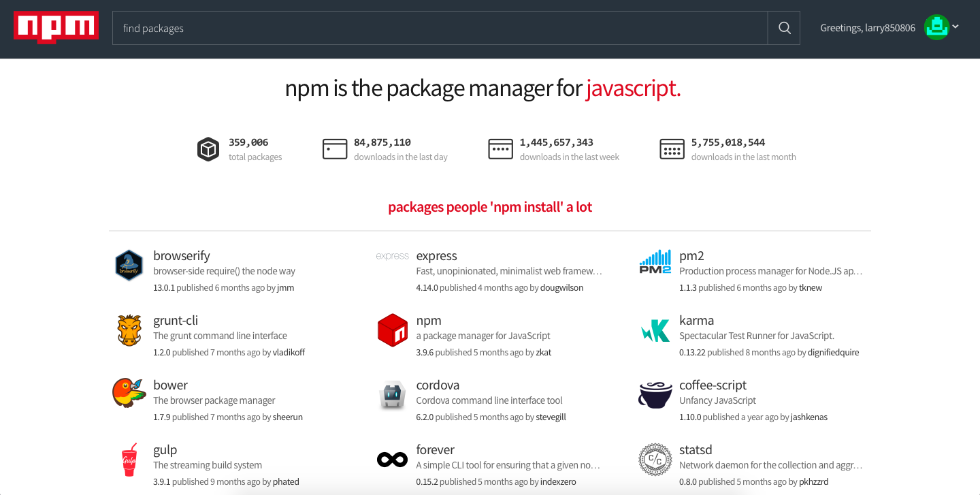Click the red npm box logo
This screenshot has height=495, width=980.
point(392,330)
